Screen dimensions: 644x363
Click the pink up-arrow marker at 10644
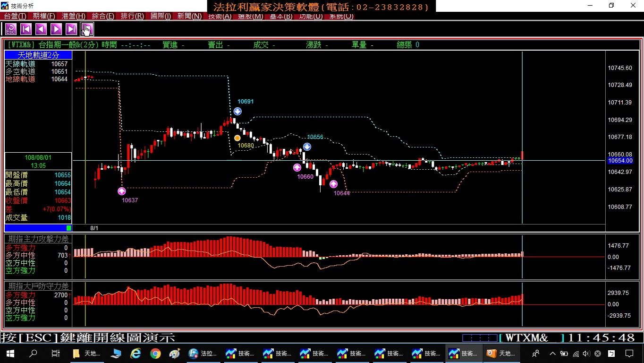[x=333, y=184]
